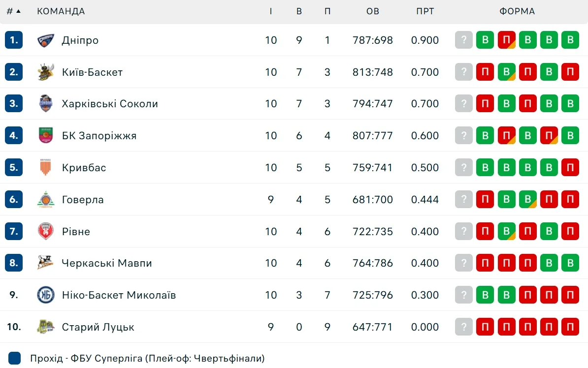Sort standings by ОВ column header
The height and width of the screenshot is (368, 588).
pos(373,11)
